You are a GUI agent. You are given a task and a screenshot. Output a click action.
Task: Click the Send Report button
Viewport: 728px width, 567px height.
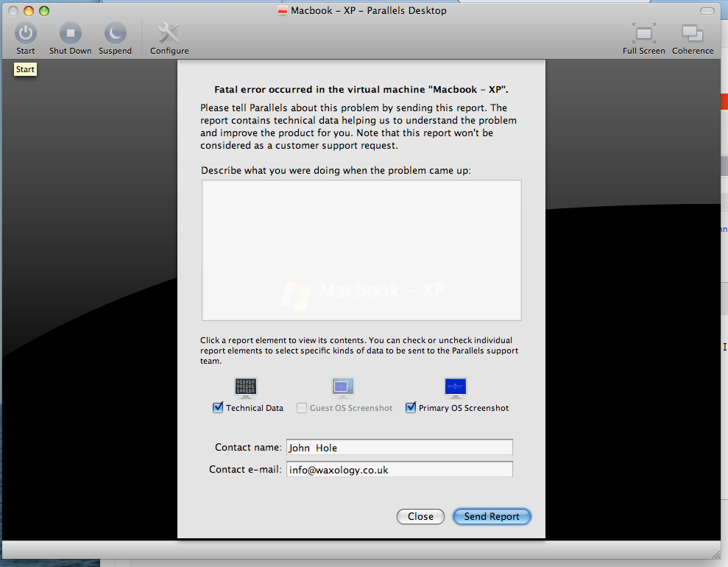click(492, 516)
